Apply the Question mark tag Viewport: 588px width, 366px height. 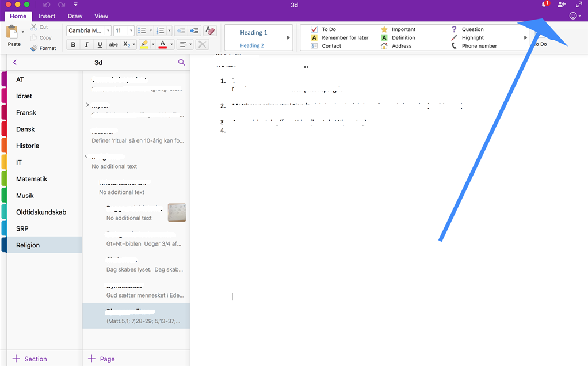pyautogui.click(x=467, y=29)
